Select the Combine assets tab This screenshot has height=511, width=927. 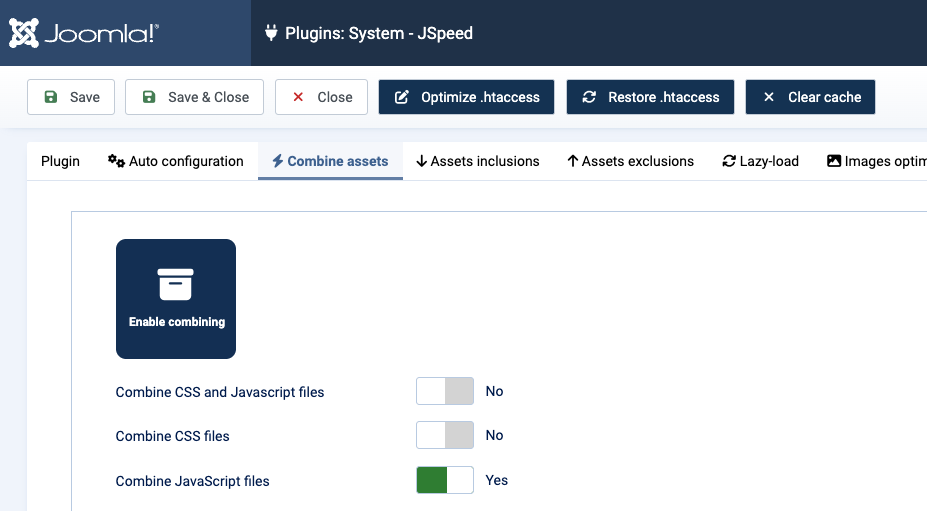tap(330, 161)
